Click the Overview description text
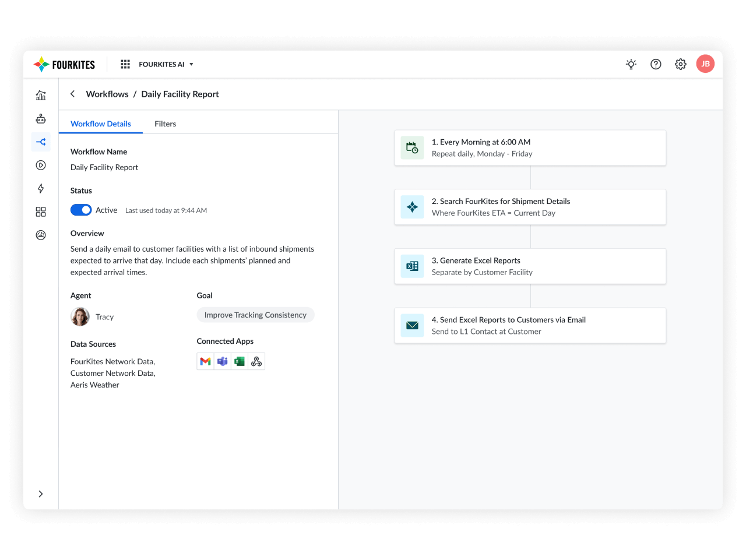This screenshot has height=560, width=746. 192,260
